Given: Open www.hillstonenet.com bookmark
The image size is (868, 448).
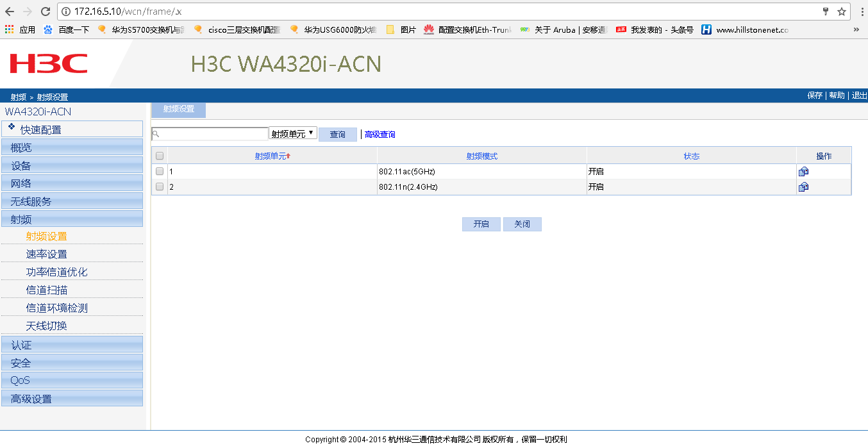Looking at the screenshot, I should pos(745,29).
